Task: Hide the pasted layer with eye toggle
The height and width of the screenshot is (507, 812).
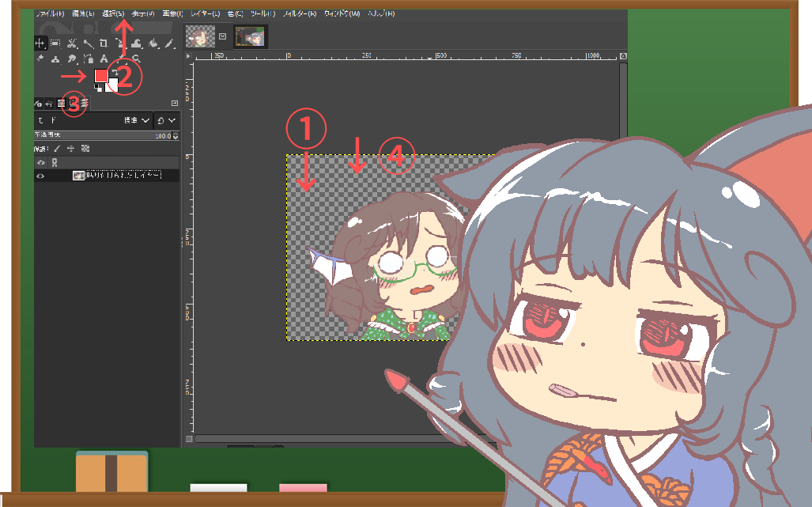Action: (x=40, y=176)
